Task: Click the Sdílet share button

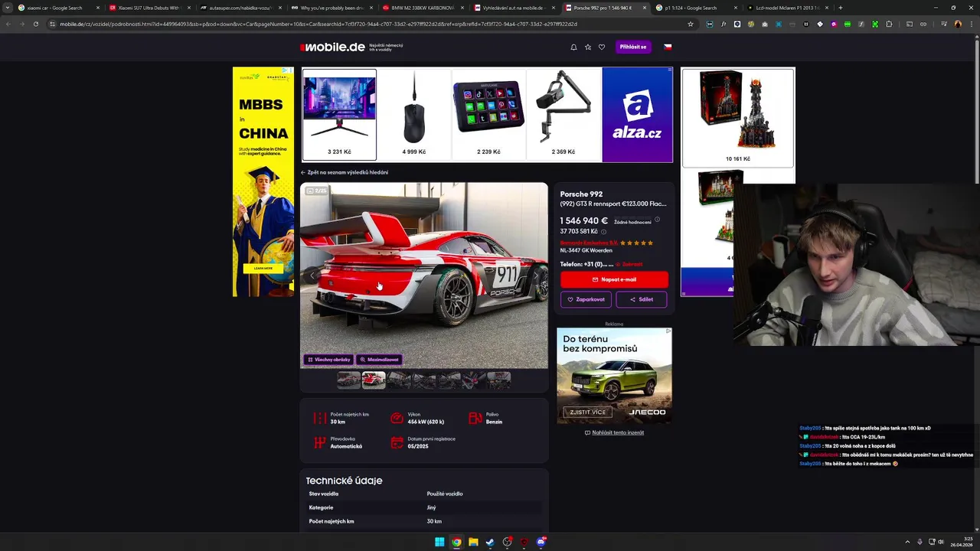Action: point(642,299)
